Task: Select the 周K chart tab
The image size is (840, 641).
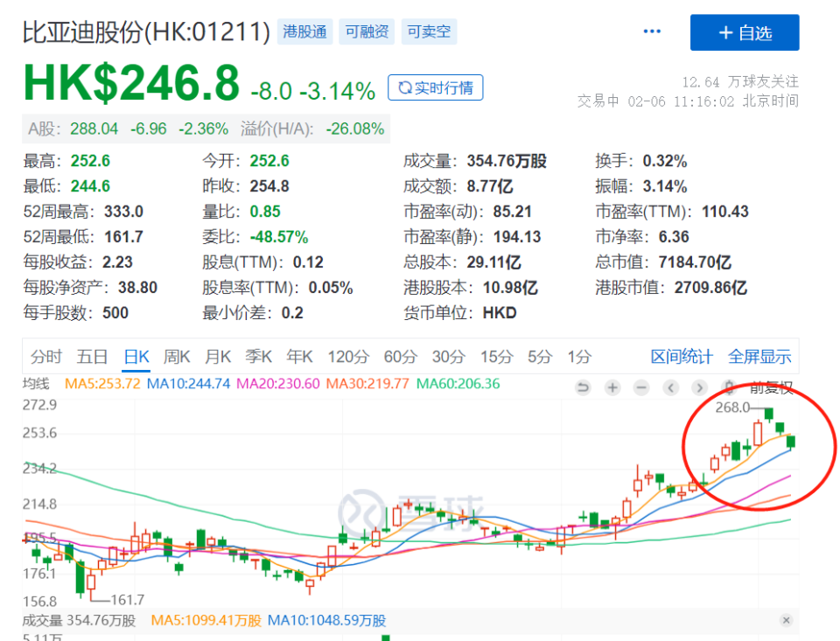Action: coord(177,357)
